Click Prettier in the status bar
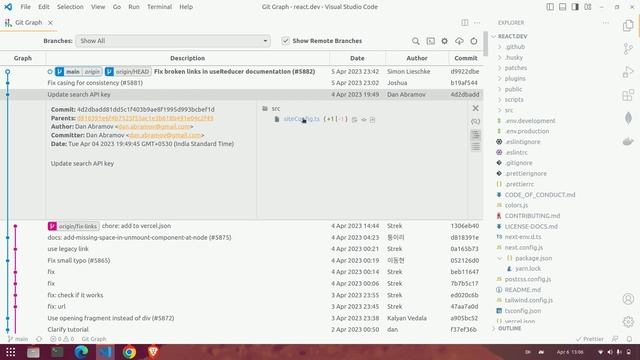 pos(590,339)
